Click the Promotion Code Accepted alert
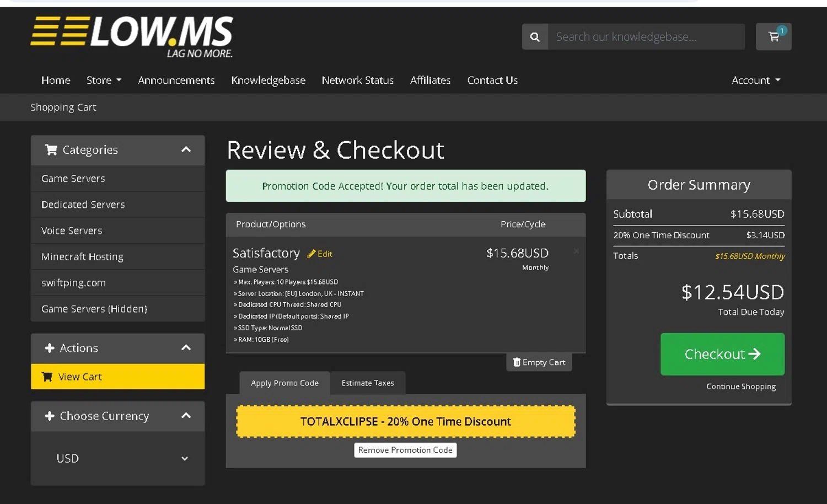827x504 pixels. pos(406,186)
